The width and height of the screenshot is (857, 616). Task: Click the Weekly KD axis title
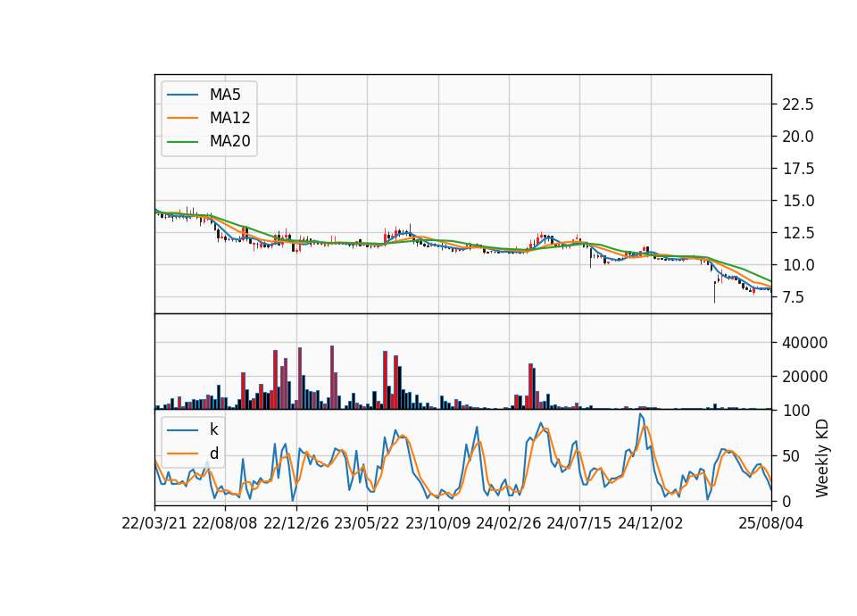822,458
